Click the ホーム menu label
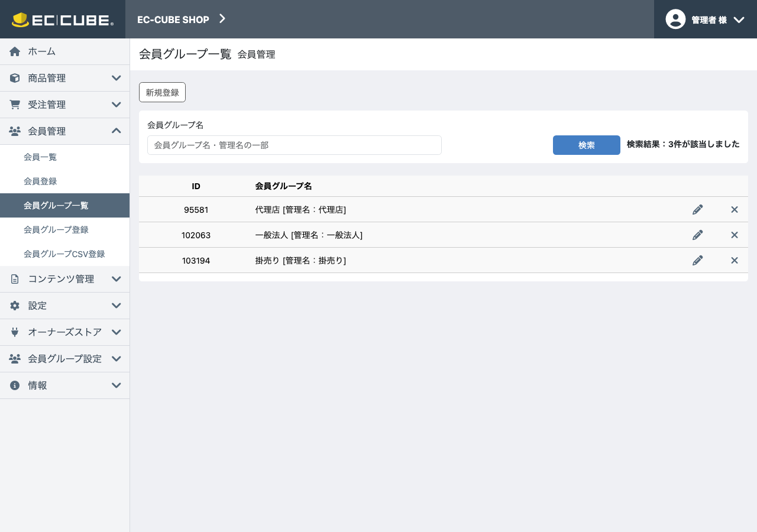The height and width of the screenshot is (532, 757). pos(42,51)
